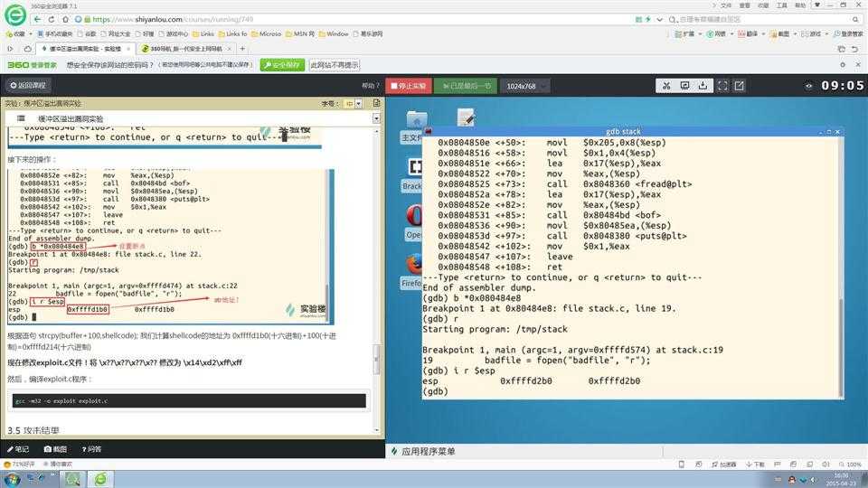Click the 主文件 home folder desktop icon
The height and width of the screenshot is (488, 868).
pyautogui.click(x=414, y=127)
